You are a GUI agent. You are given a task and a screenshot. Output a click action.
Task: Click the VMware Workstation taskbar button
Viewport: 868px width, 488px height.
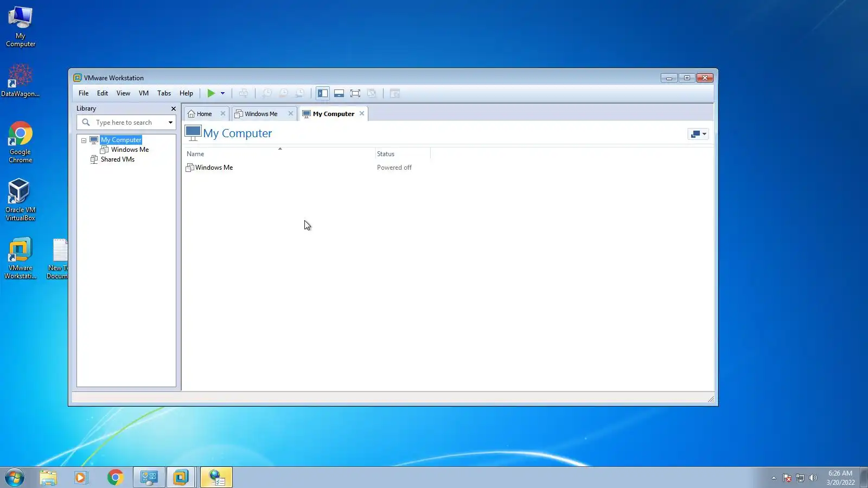click(x=181, y=478)
